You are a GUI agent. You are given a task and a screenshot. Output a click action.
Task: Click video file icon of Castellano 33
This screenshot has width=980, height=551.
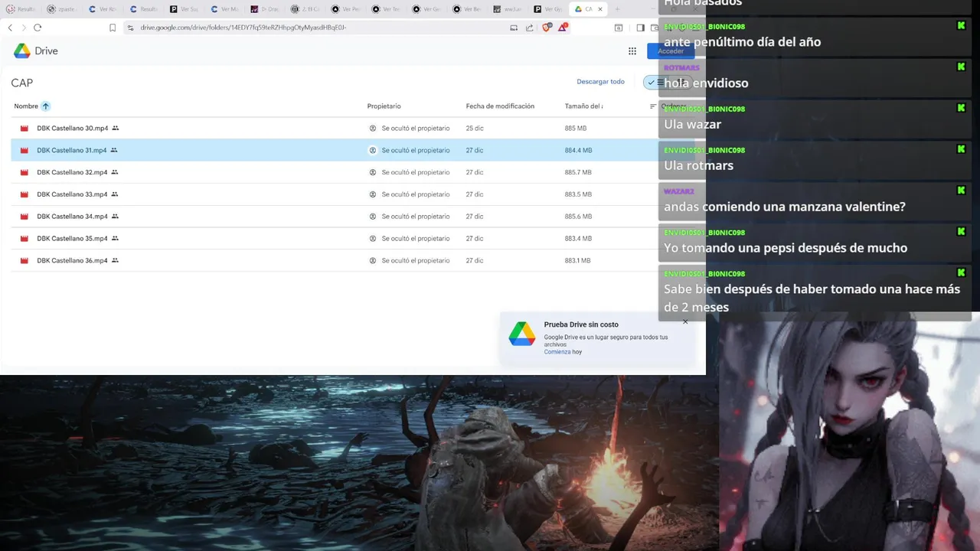pyautogui.click(x=24, y=194)
